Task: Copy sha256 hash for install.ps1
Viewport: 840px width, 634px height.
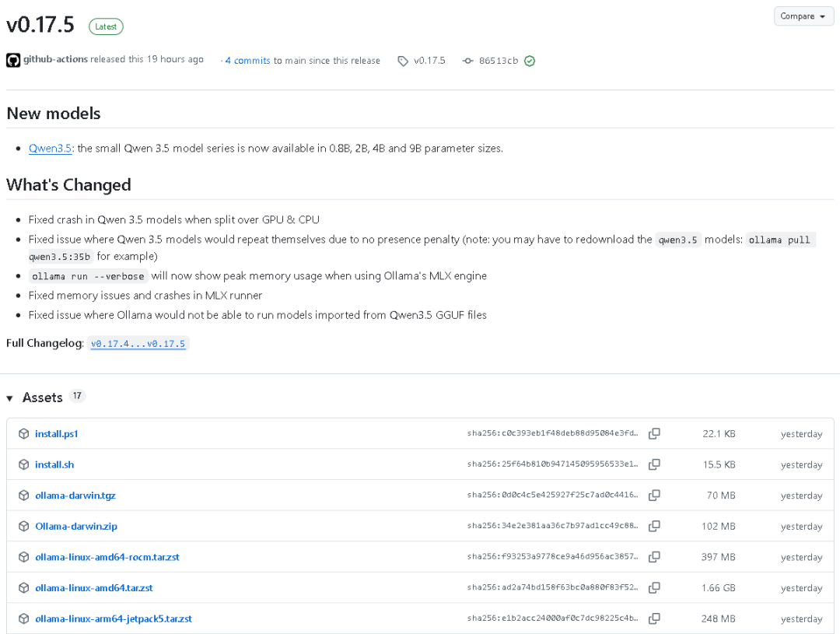Action: (x=654, y=433)
